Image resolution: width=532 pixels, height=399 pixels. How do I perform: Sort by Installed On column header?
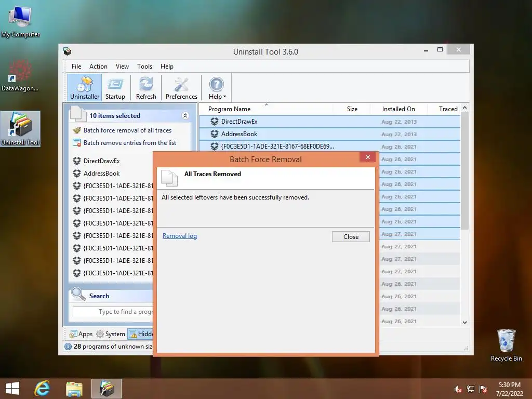[x=398, y=109]
